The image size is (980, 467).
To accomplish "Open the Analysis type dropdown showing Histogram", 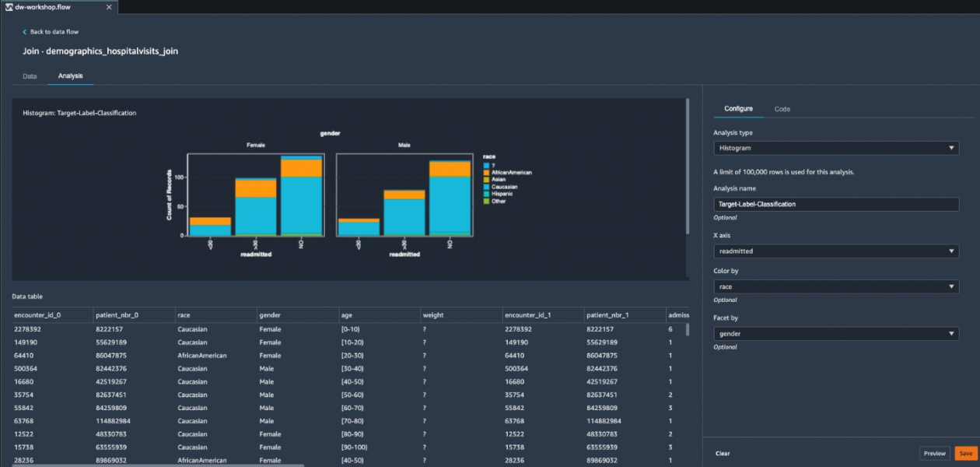I will pyautogui.click(x=835, y=148).
